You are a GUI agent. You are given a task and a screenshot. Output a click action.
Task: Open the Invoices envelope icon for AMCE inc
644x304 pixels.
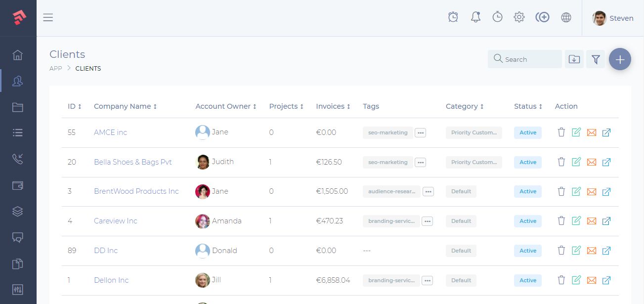point(592,132)
